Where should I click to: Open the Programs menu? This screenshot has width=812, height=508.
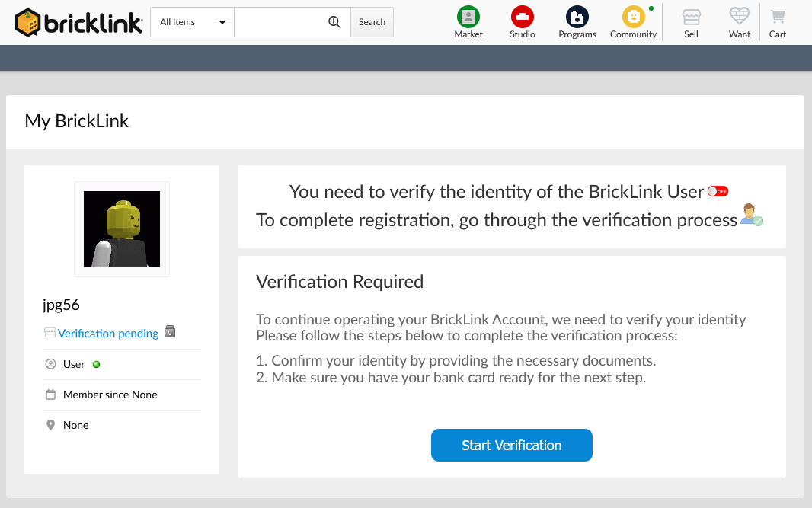[x=577, y=23]
